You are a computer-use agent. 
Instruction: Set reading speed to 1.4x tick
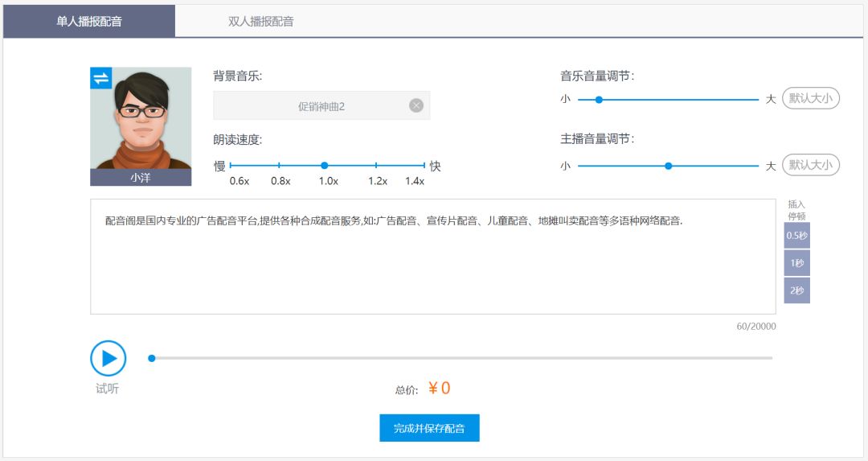[424, 165]
